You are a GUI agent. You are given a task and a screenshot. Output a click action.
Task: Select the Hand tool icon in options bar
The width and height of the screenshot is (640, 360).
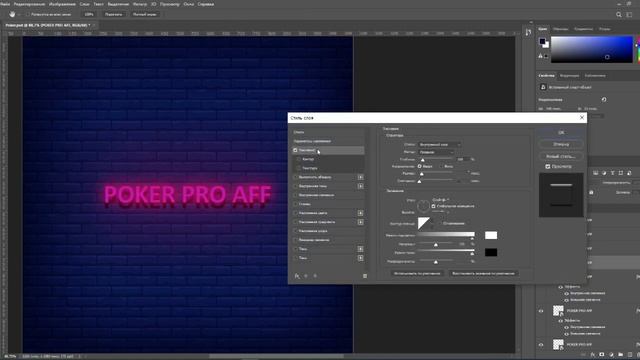click(x=12, y=14)
